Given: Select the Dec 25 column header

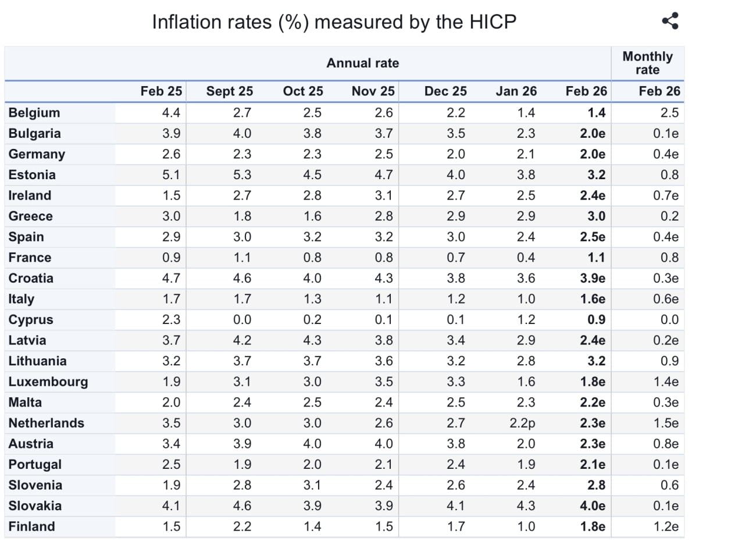Looking at the screenshot, I should point(445,91).
